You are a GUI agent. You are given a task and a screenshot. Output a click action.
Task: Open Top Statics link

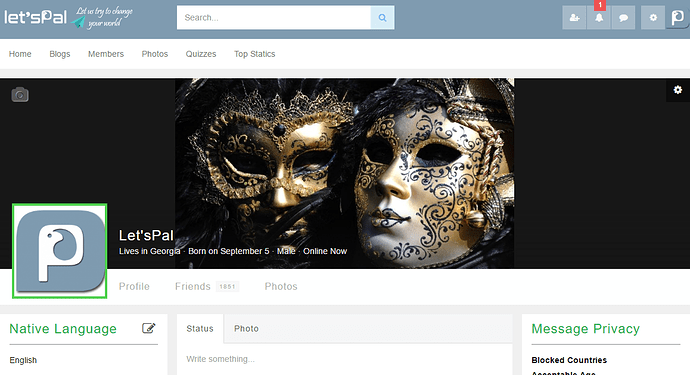click(254, 54)
